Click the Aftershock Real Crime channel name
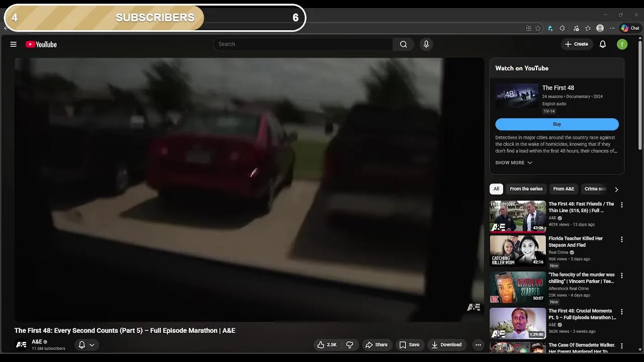The width and height of the screenshot is (644, 362). click(x=569, y=289)
